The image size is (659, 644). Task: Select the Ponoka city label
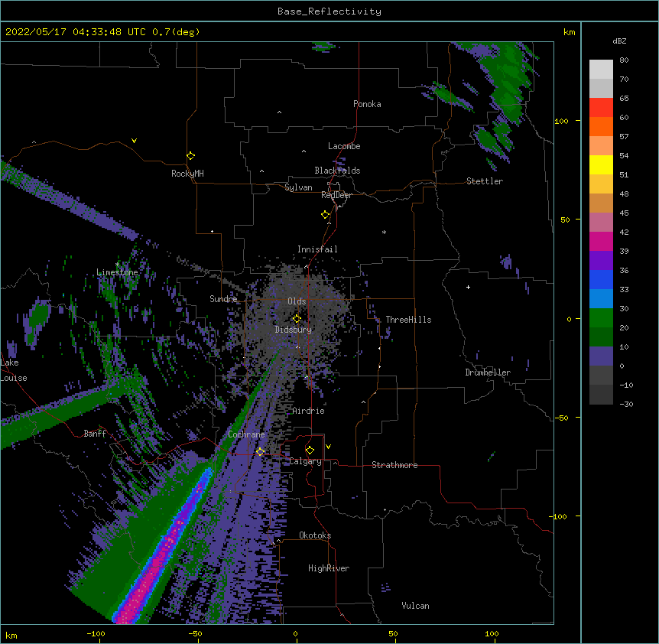(367, 104)
